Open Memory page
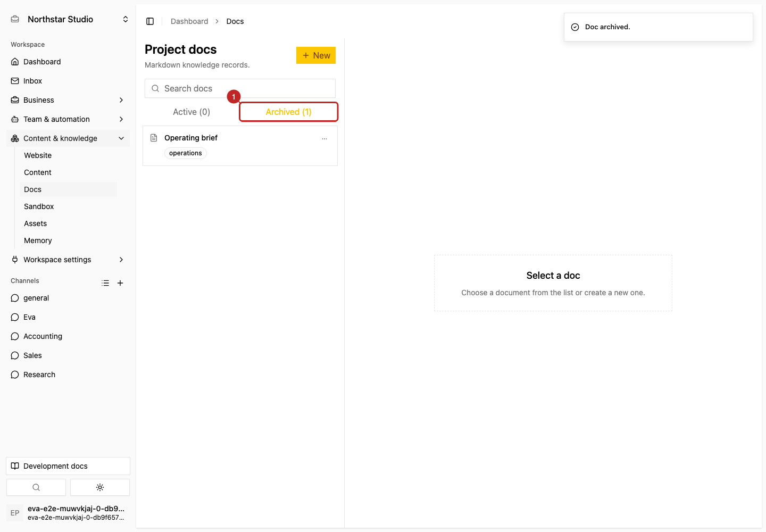 (x=68, y=240)
